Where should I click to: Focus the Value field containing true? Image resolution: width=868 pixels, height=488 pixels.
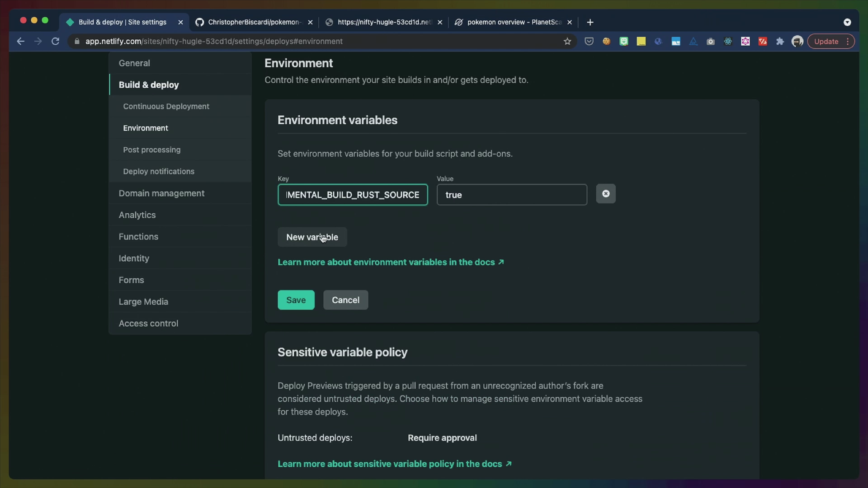pyautogui.click(x=512, y=195)
